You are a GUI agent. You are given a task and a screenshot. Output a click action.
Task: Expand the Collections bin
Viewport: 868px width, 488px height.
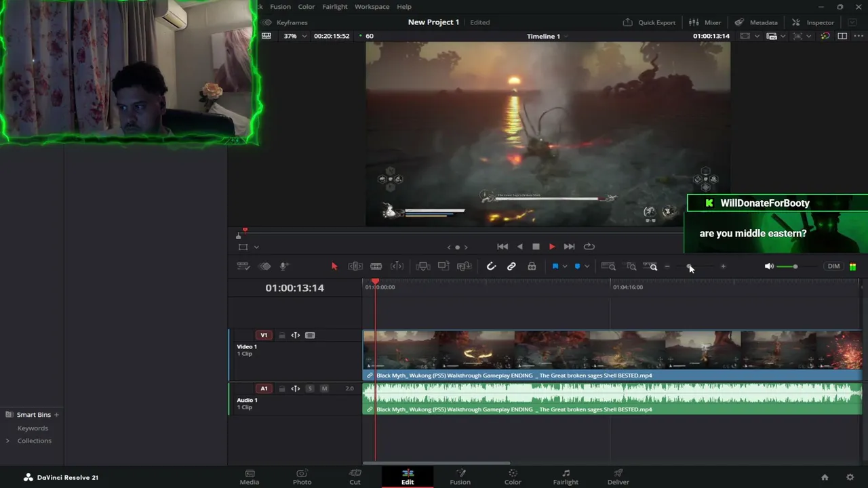7,441
